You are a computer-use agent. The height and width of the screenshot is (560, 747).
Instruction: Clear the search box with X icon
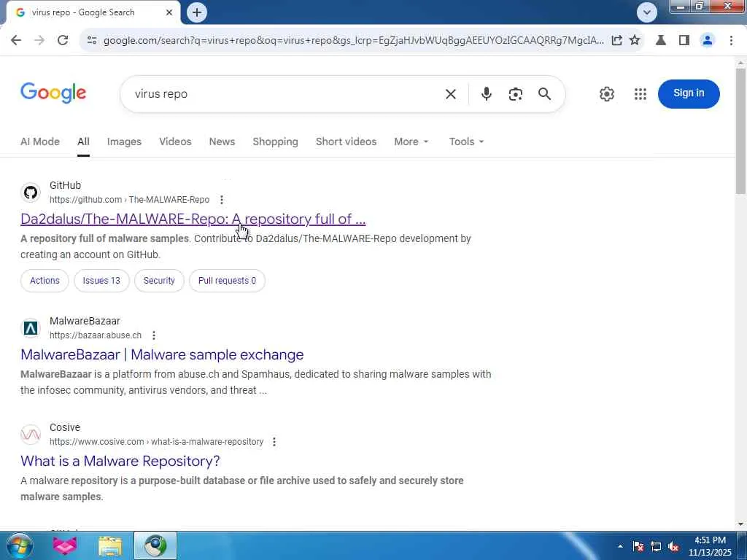[x=450, y=94]
